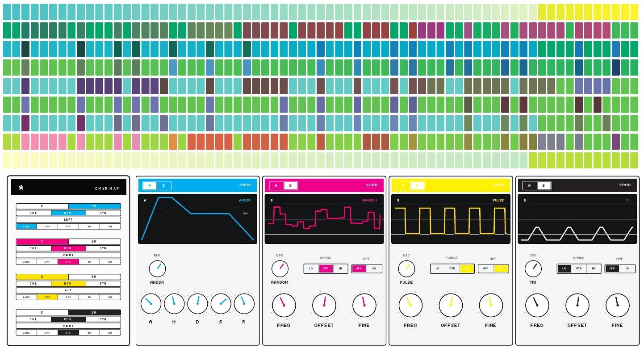This screenshot has width=644, height=348.
Task: Click the yellow OSC PULSE knob
Action: pyautogui.click(x=406, y=268)
